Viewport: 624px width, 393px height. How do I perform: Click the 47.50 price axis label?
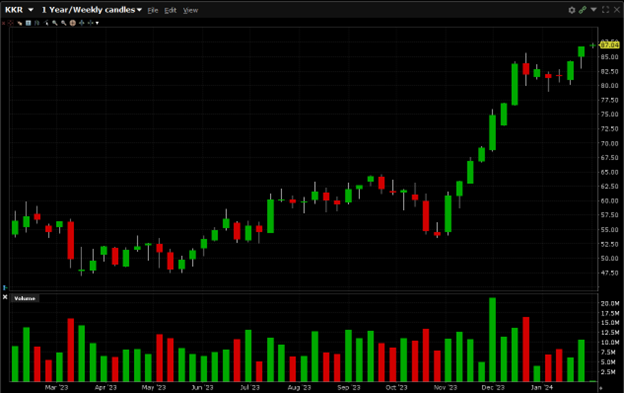610,273
